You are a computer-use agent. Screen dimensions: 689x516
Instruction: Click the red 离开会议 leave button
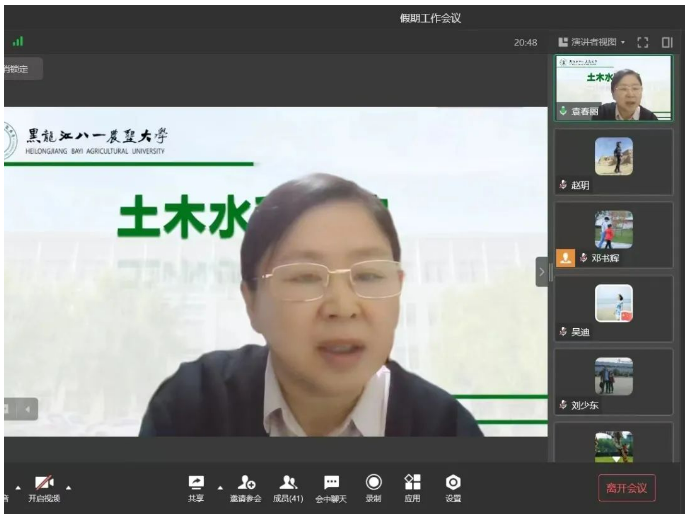coord(627,488)
